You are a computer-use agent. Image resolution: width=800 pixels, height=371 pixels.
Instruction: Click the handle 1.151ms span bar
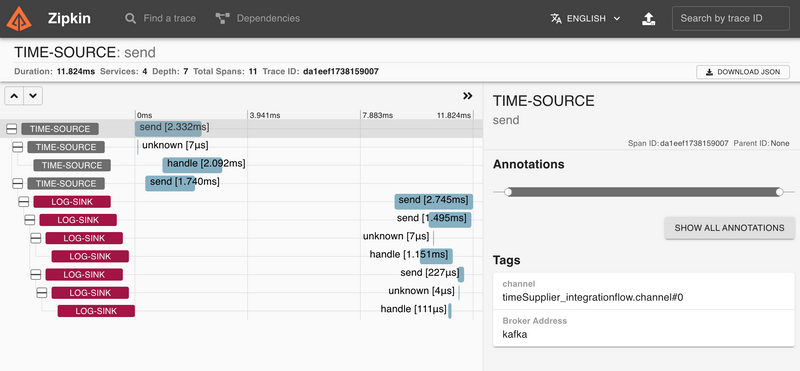coord(436,256)
